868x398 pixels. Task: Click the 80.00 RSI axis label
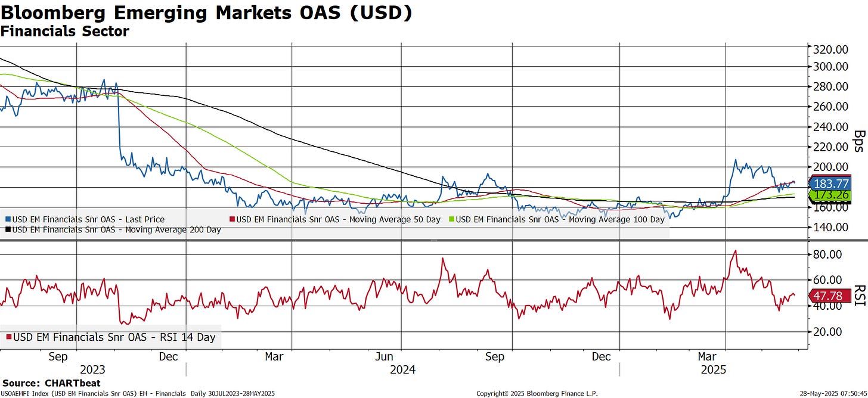point(829,254)
